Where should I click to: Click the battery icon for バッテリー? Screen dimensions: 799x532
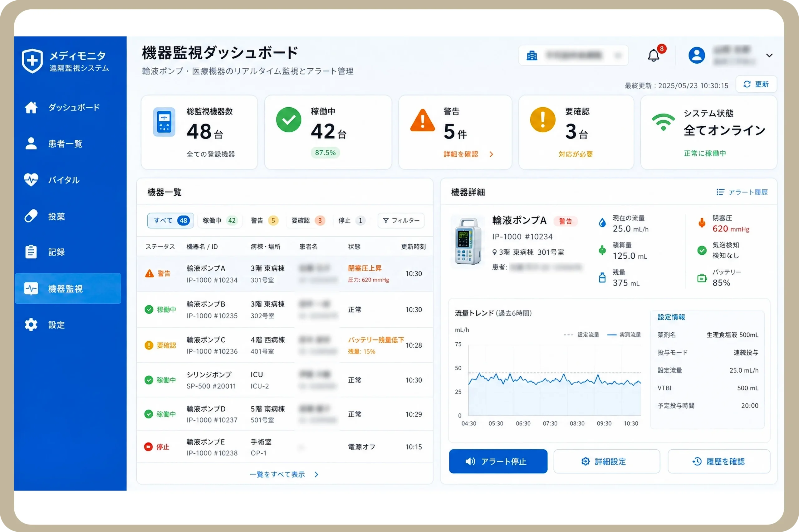click(x=702, y=278)
